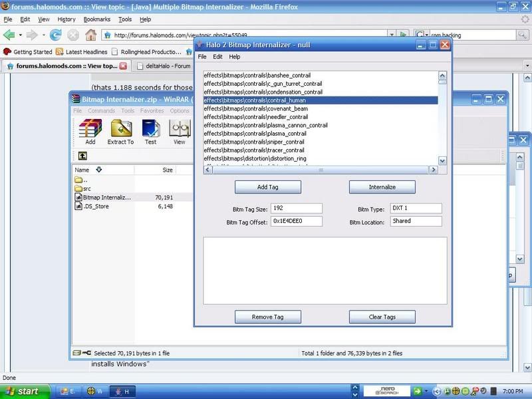
Task: Switch to the 'E' taskbar window button
Action: coord(68,391)
